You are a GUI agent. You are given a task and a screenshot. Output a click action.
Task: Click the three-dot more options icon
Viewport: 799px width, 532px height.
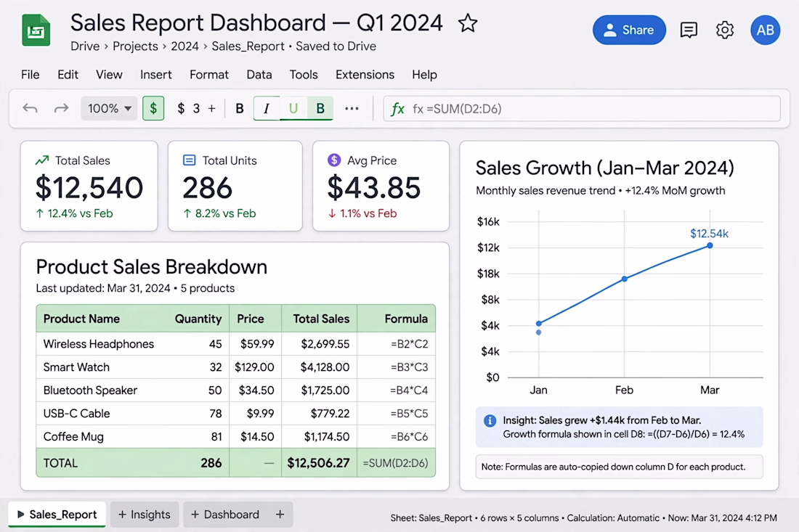[x=352, y=108]
